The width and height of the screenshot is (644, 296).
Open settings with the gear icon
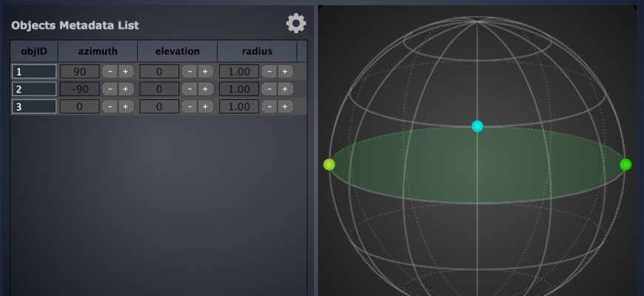click(295, 24)
